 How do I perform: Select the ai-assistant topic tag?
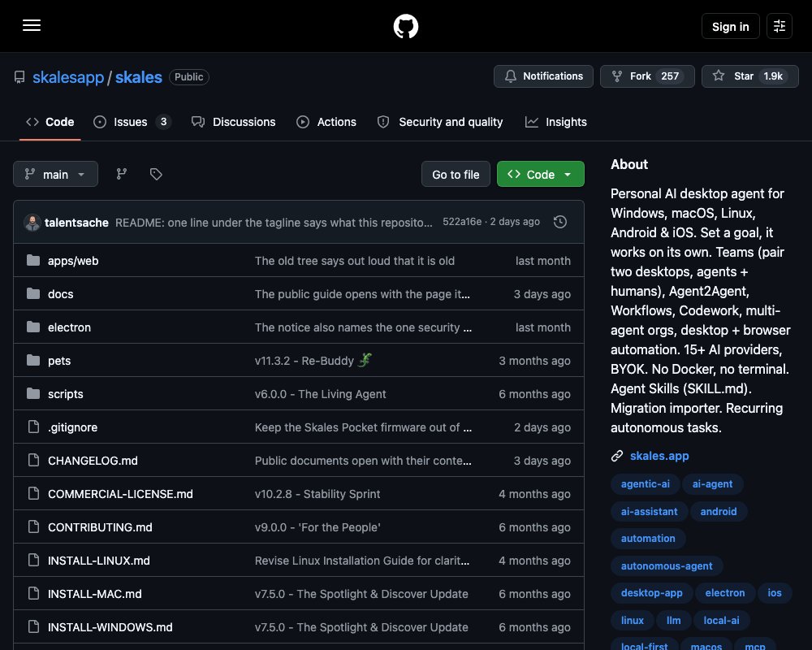pyautogui.click(x=649, y=511)
